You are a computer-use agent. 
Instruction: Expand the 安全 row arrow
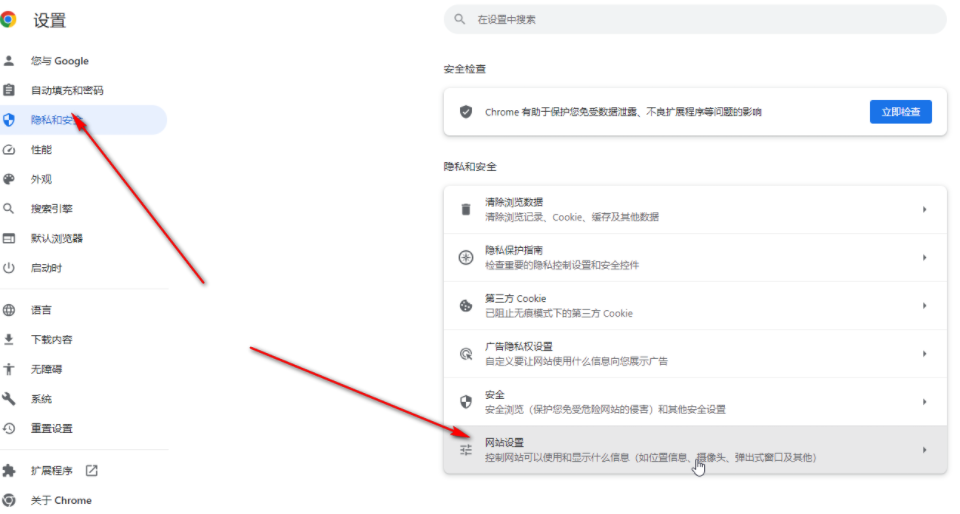click(924, 402)
